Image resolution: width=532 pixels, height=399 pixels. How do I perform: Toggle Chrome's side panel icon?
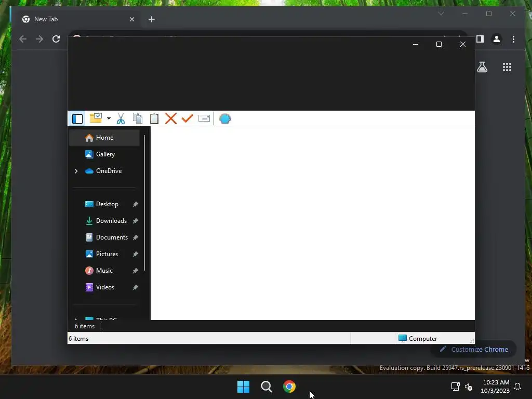coord(480,39)
